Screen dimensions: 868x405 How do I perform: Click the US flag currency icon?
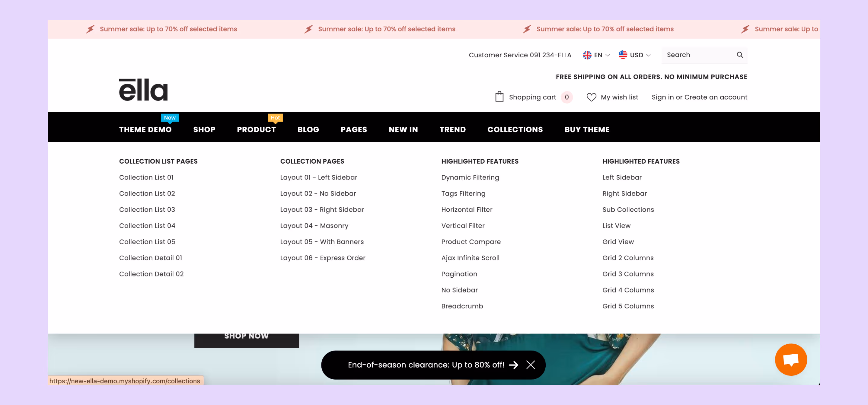(623, 55)
